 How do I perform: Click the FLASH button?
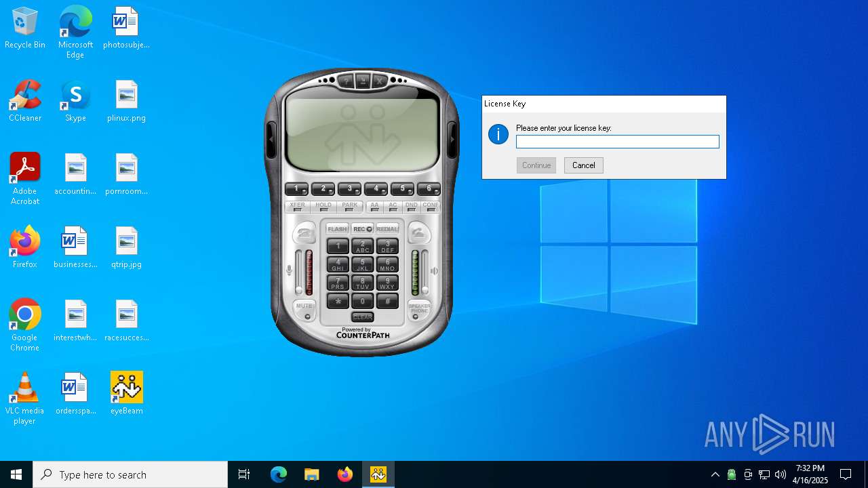337,229
